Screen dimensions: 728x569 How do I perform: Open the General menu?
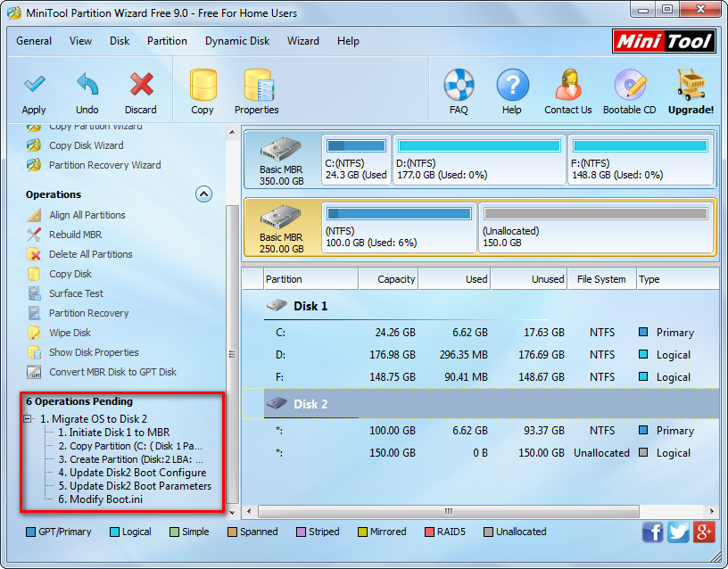(x=34, y=41)
